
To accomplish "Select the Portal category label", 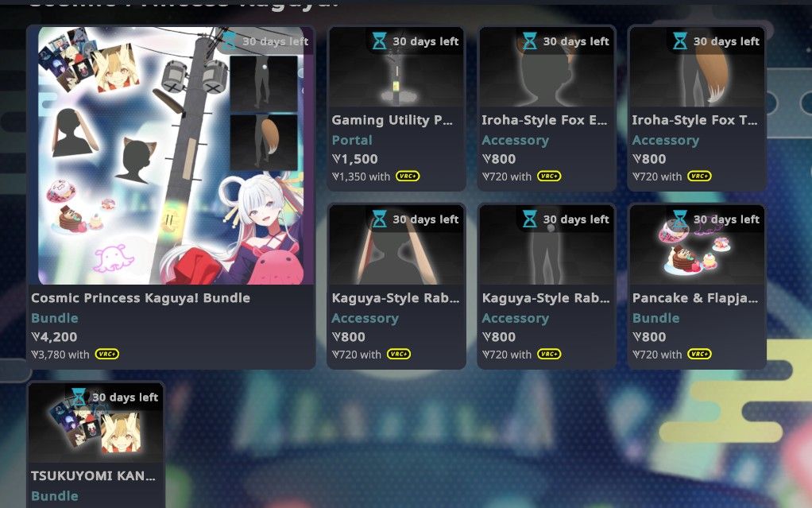I will (x=352, y=140).
